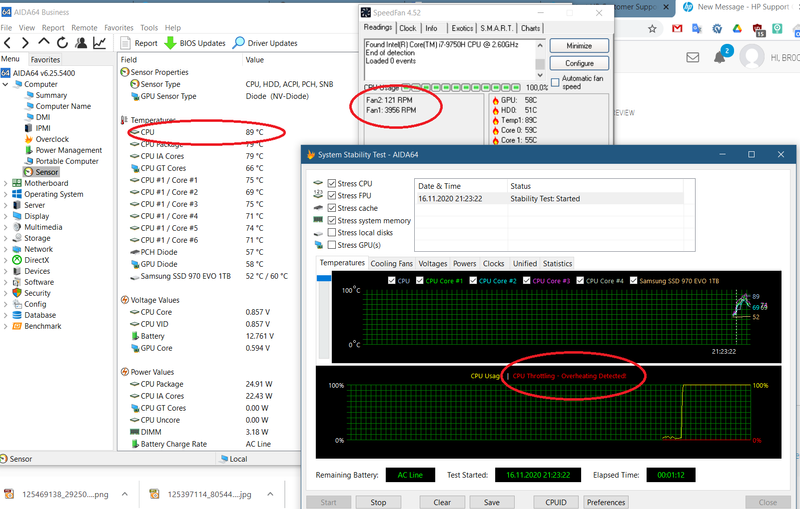This screenshot has width=800, height=509.
Task: Open the Gmail extension icon in browser
Action: [x=677, y=29]
